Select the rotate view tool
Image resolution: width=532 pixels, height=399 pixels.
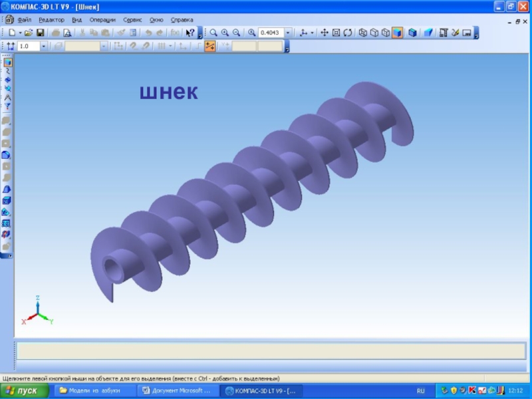tap(347, 33)
